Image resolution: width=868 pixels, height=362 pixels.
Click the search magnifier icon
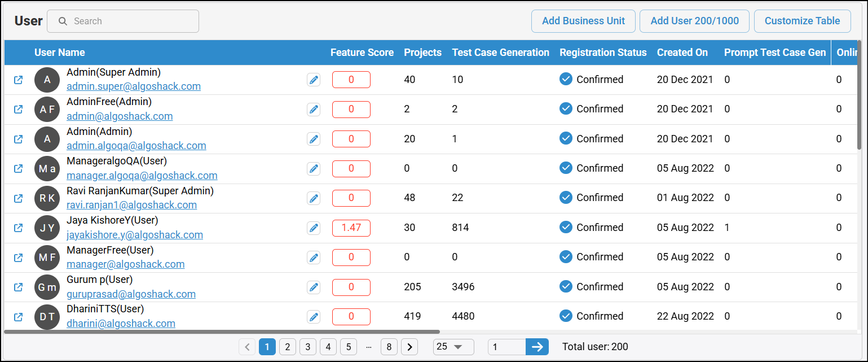pyautogui.click(x=63, y=21)
